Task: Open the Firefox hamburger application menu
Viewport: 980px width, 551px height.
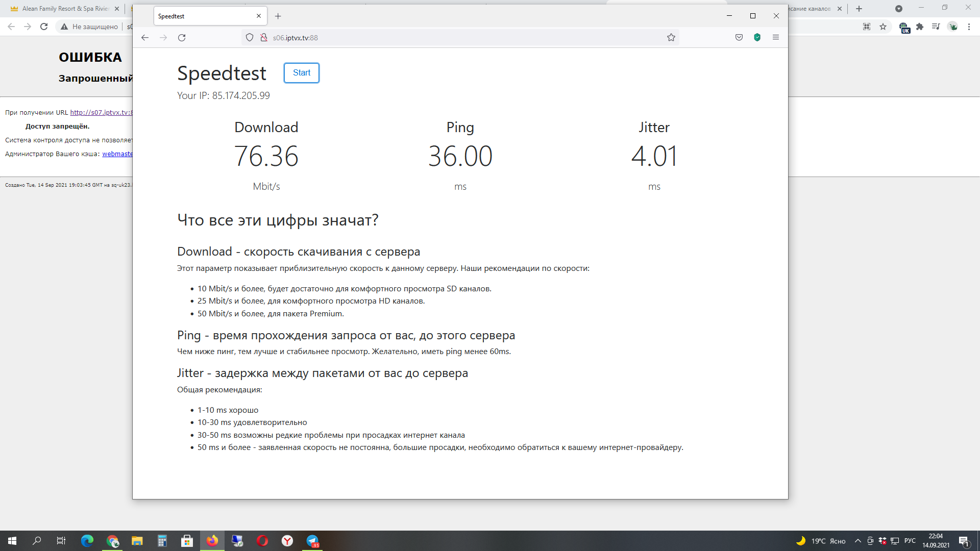Action: click(775, 38)
